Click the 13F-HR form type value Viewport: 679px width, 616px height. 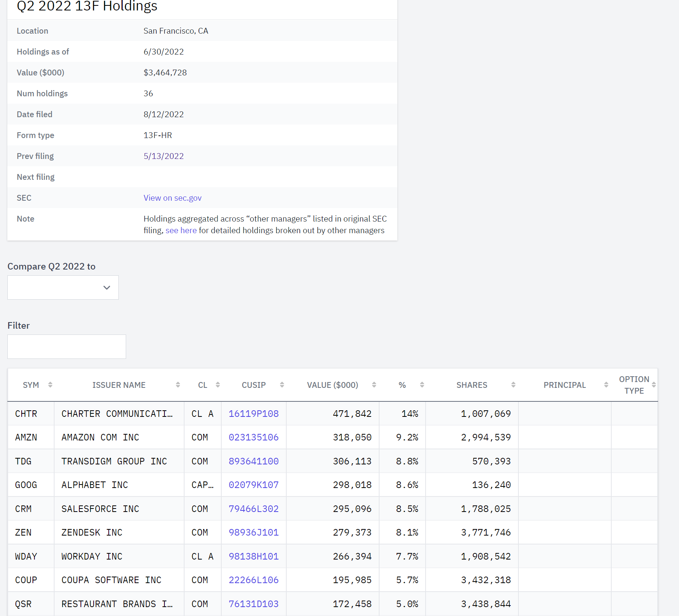pyautogui.click(x=158, y=135)
